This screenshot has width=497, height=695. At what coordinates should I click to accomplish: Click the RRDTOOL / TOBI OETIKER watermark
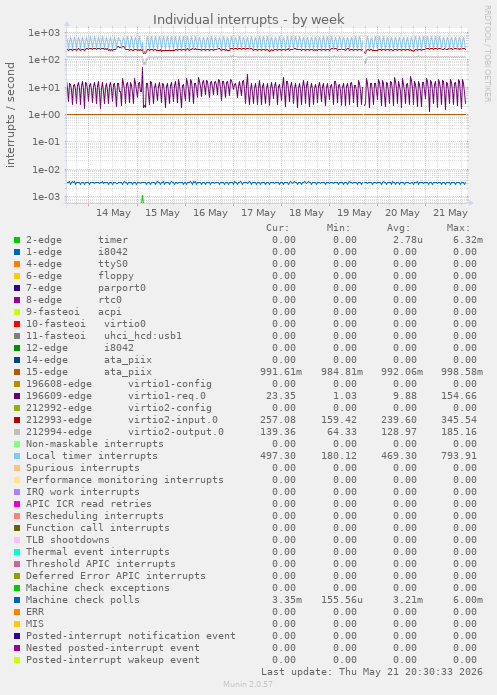487,54
